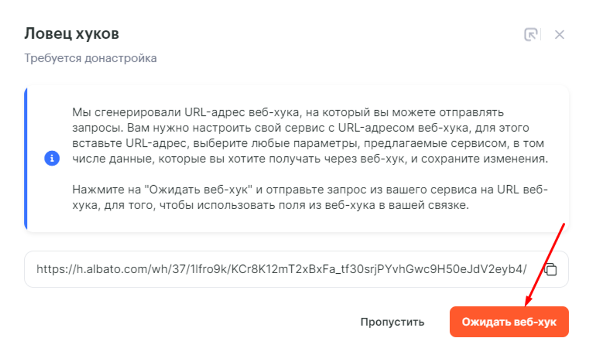Screen dimensions: 595x364
Task: Click the blue info icon
Action: coord(52,158)
